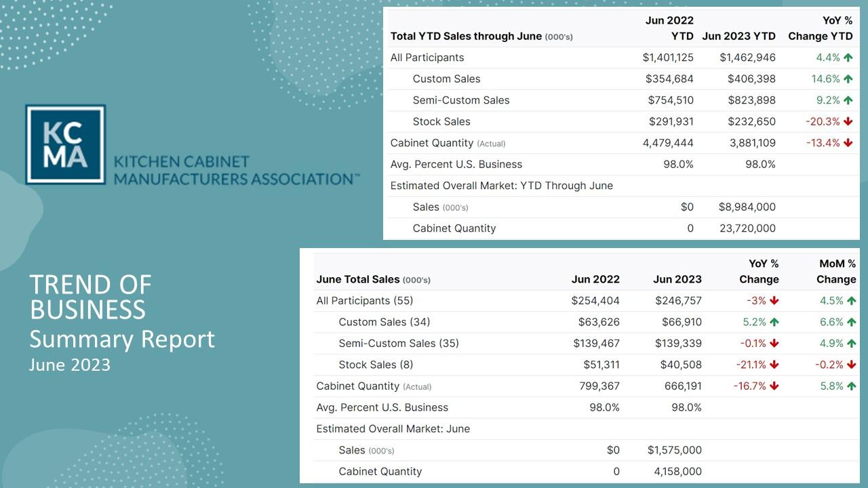Click red down arrow beside -21.1%

click(774, 365)
